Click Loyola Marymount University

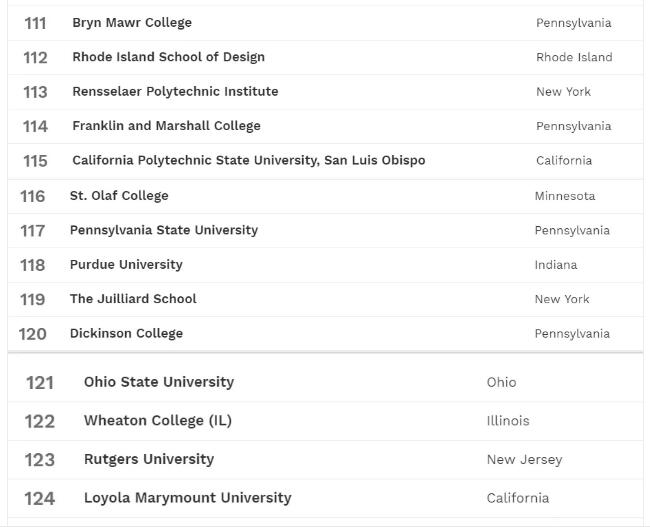[x=188, y=498]
